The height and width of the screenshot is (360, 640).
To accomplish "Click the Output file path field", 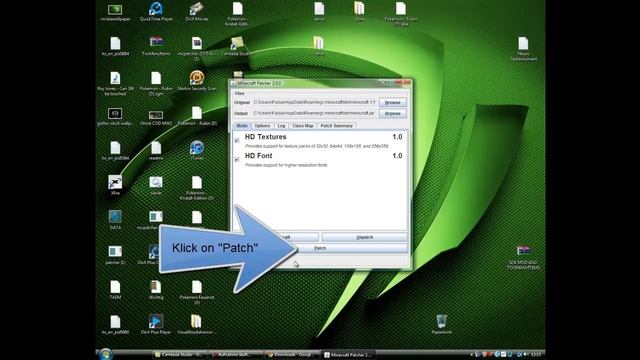I will [x=314, y=113].
